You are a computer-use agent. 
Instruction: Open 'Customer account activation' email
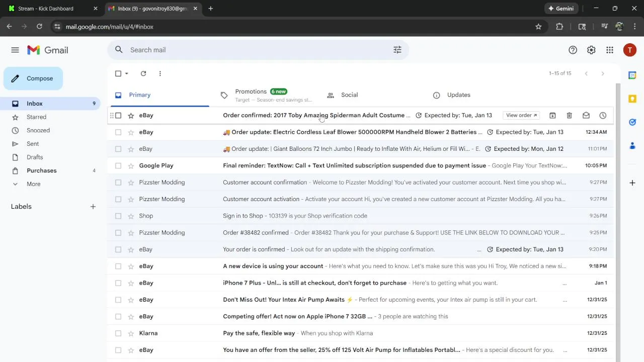point(360,199)
